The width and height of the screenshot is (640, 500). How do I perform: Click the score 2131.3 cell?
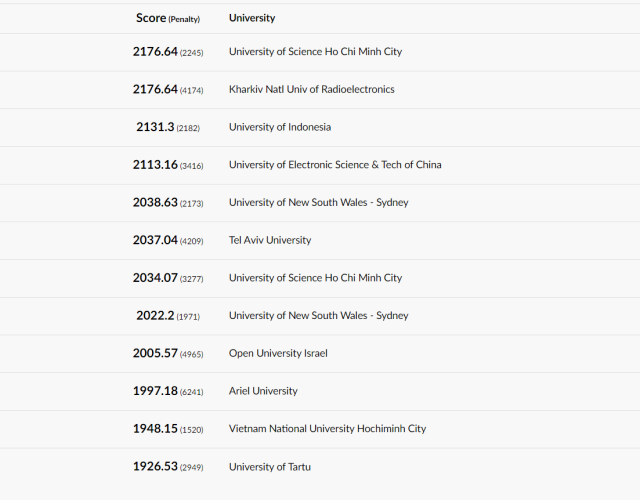point(168,127)
